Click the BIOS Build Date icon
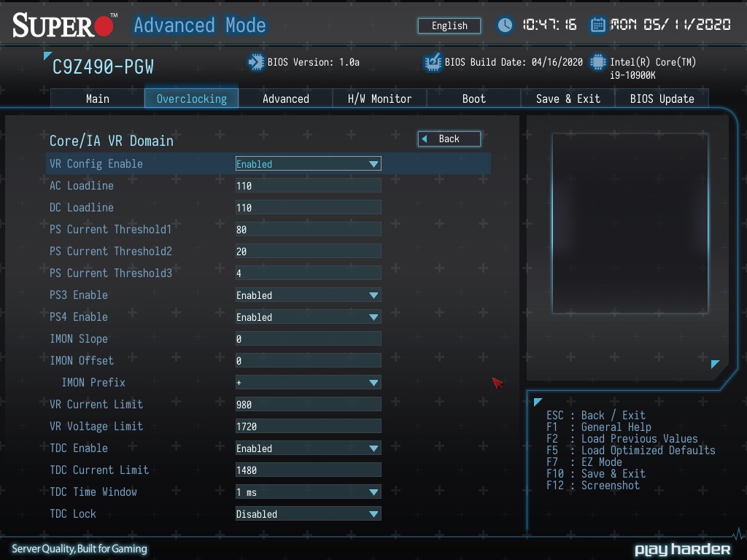The width and height of the screenshot is (747, 560). coord(433,62)
